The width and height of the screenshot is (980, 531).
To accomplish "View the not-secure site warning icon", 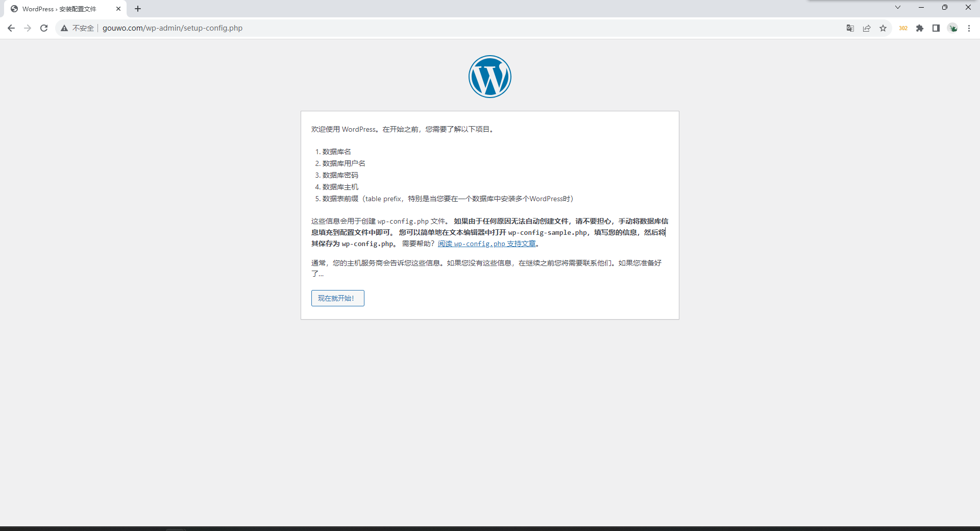I will click(x=64, y=28).
